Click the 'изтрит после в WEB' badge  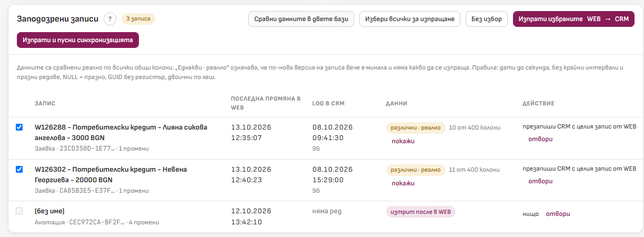pos(421,212)
